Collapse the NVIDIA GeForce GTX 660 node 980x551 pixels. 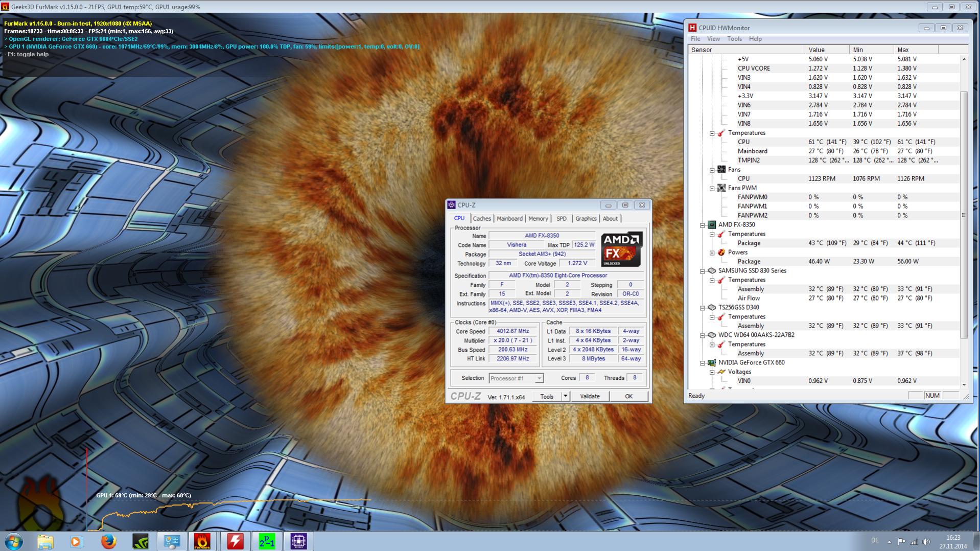(703, 363)
